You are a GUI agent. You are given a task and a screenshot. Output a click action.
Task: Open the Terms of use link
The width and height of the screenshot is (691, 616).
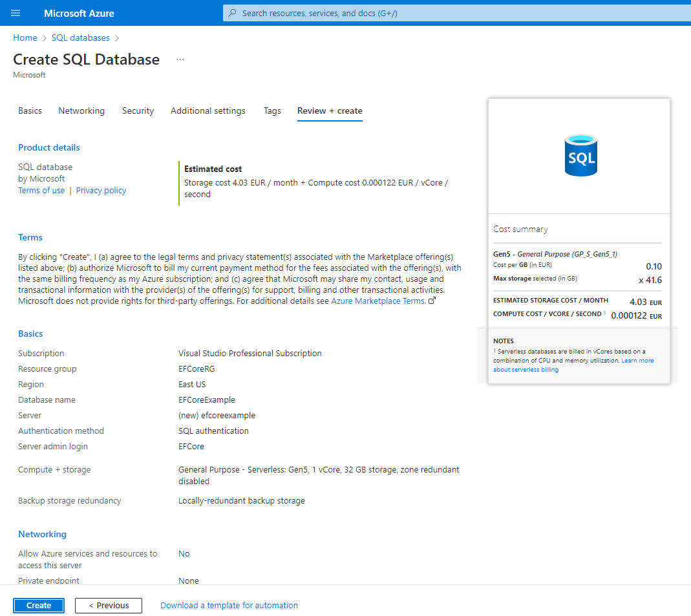click(x=41, y=191)
